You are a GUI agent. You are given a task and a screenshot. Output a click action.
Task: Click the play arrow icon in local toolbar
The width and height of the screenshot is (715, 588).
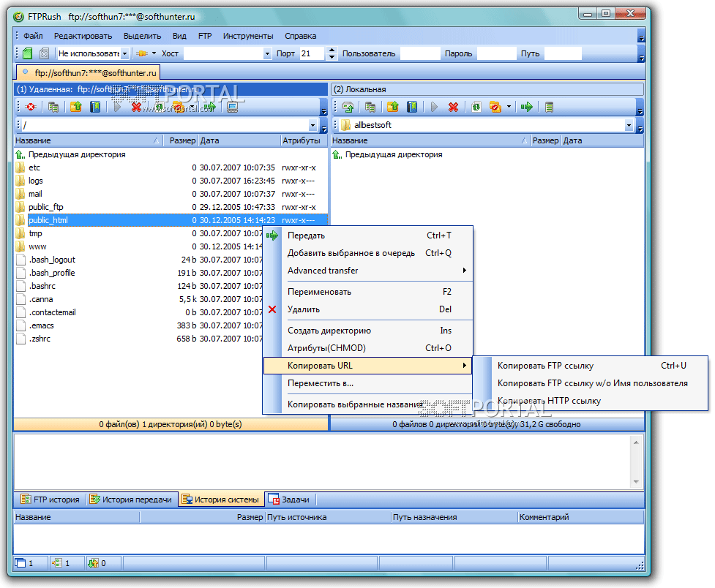(x=434, y=107)
